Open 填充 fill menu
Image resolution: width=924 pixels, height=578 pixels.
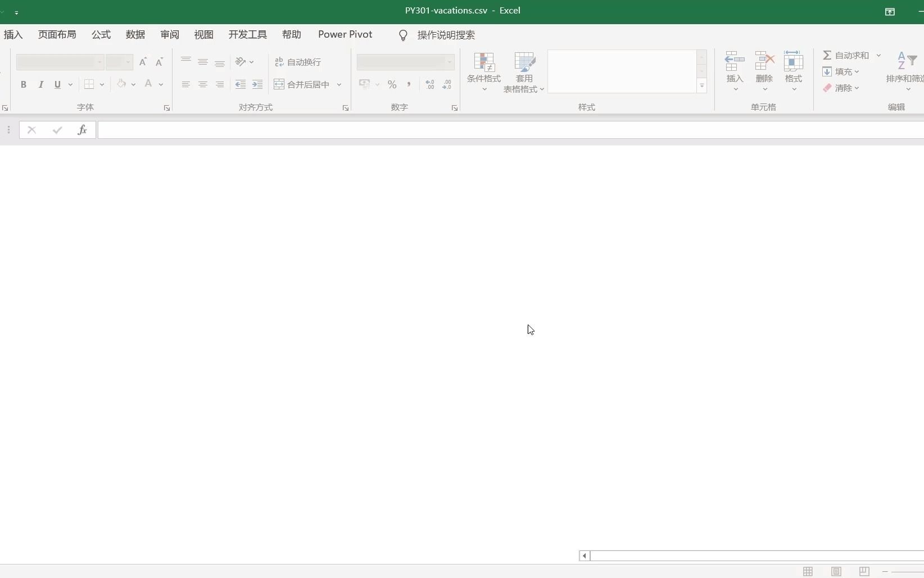click(841, 71)
